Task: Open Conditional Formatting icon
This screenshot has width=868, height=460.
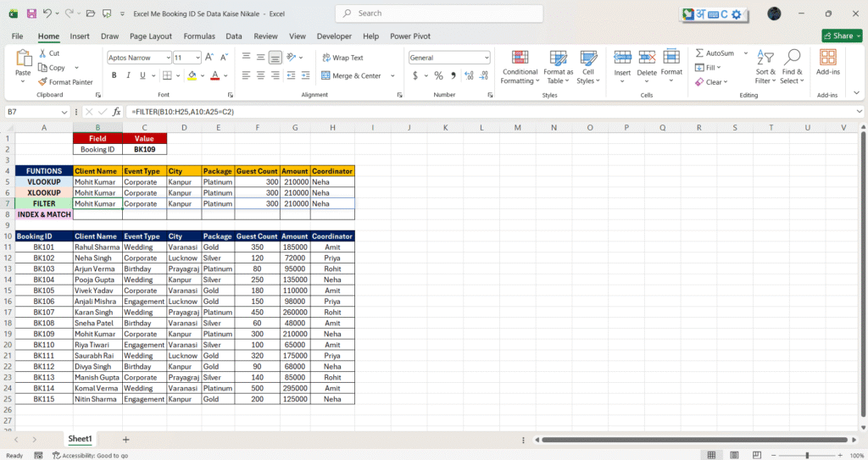Action: (x=520, y=58)
